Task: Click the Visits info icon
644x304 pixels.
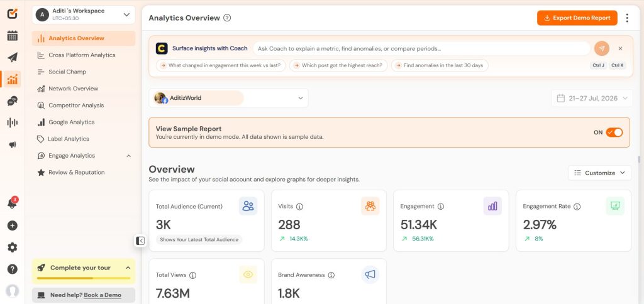Action: pyautogui.click(x=299, y=207)
